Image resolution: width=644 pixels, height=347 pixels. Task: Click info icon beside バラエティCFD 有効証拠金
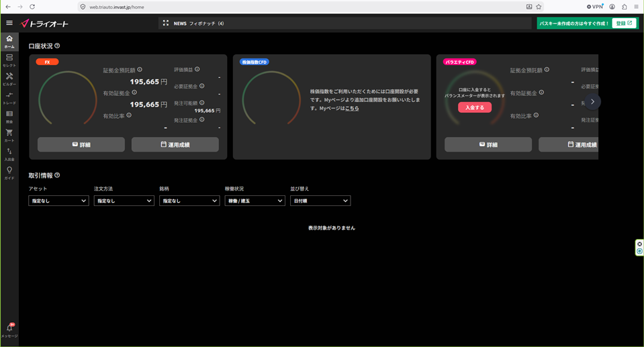[541, 93]
